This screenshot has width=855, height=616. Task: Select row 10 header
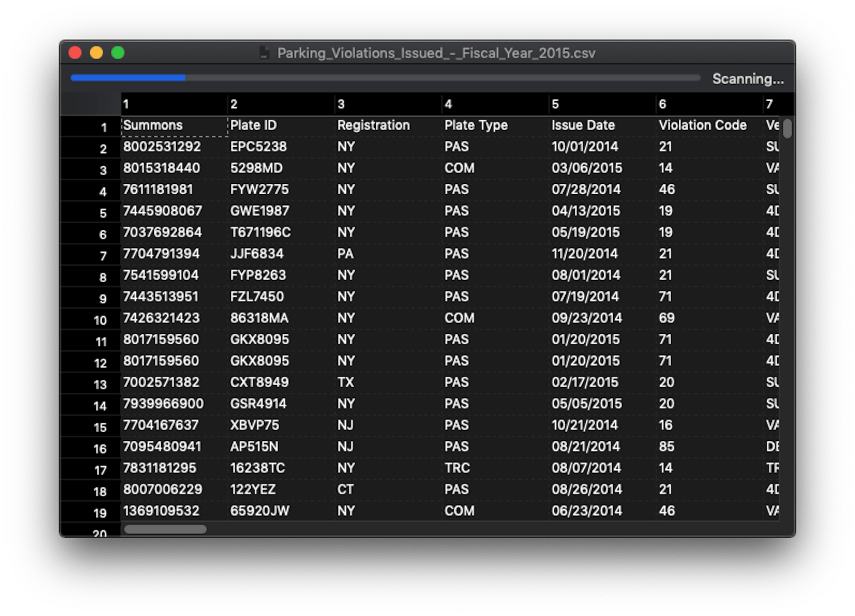(x=91, y=320)
